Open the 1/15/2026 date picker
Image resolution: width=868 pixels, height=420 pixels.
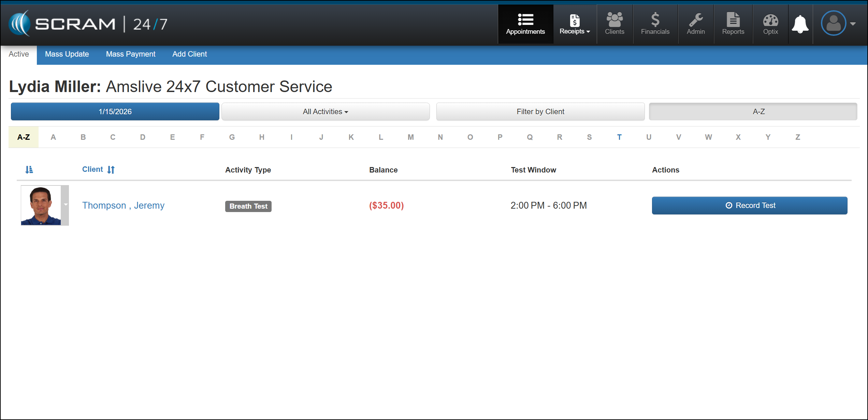tap(115, 111)
